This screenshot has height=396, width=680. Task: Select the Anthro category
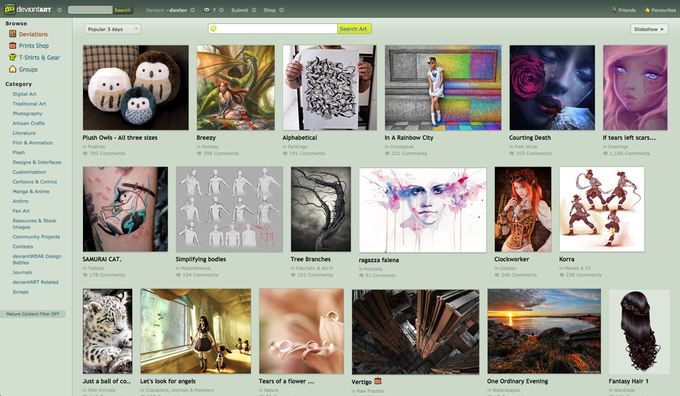(20, 201)
